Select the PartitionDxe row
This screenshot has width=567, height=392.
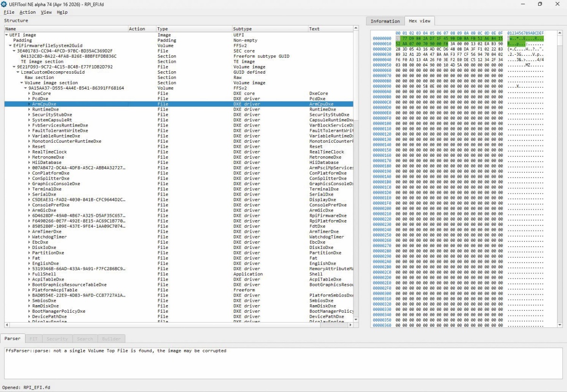179,253
